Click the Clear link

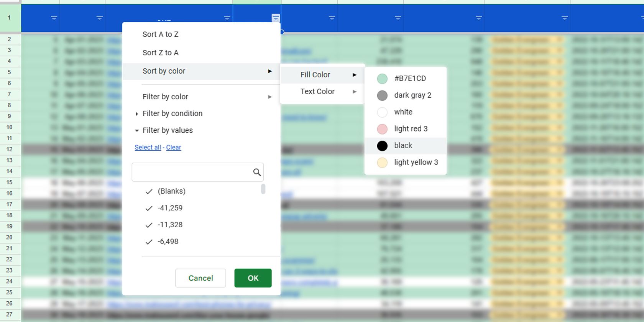[x=173, y=147]
